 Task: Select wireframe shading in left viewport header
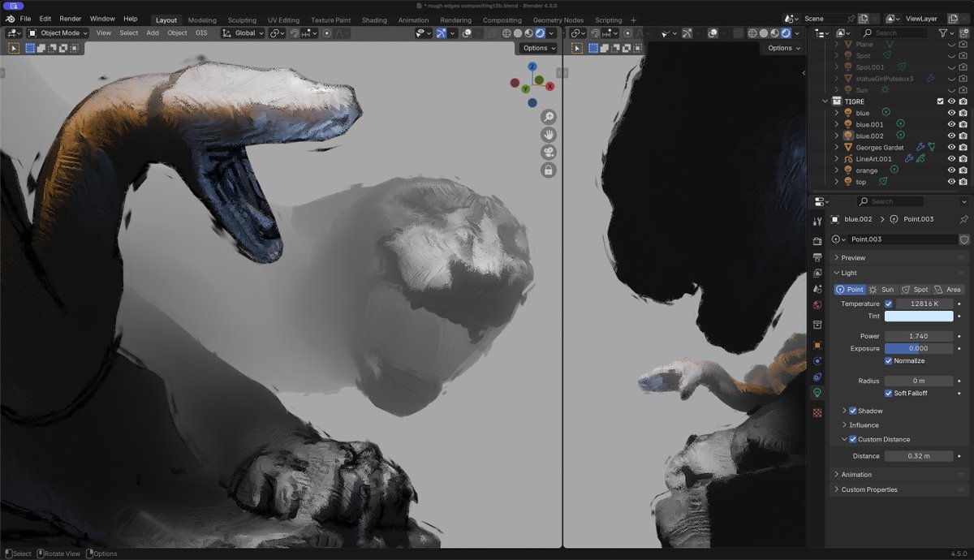pos(507,33)
